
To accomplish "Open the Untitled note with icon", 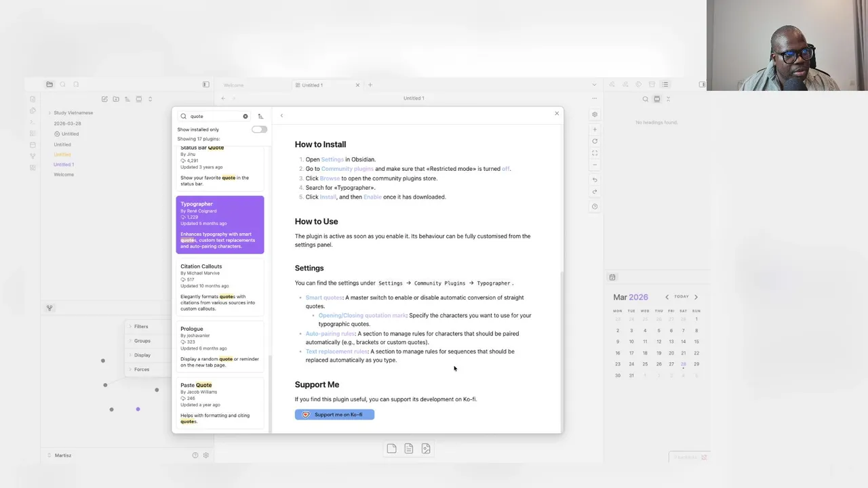I will point(66,134).
